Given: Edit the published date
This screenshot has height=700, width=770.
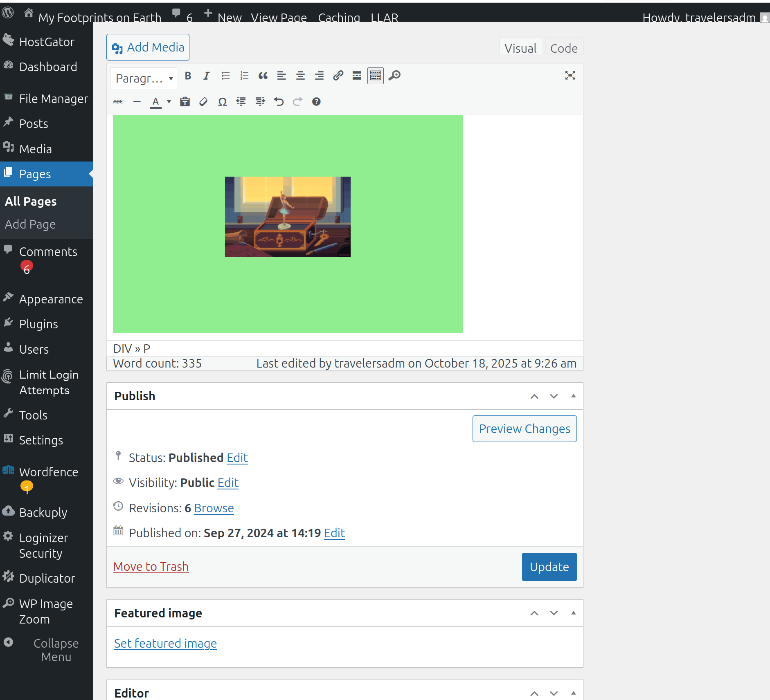Looking at the screenshot, I should tap(334, 533).
